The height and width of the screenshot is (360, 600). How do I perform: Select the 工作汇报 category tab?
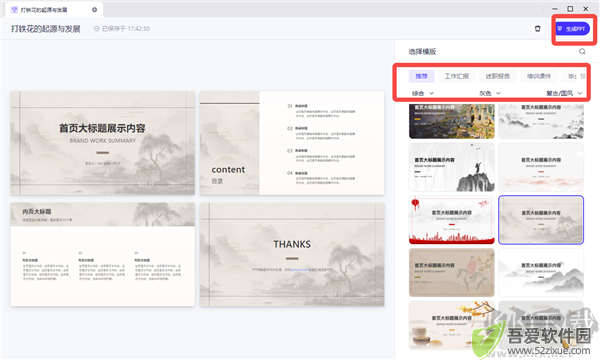click(457, 76)
